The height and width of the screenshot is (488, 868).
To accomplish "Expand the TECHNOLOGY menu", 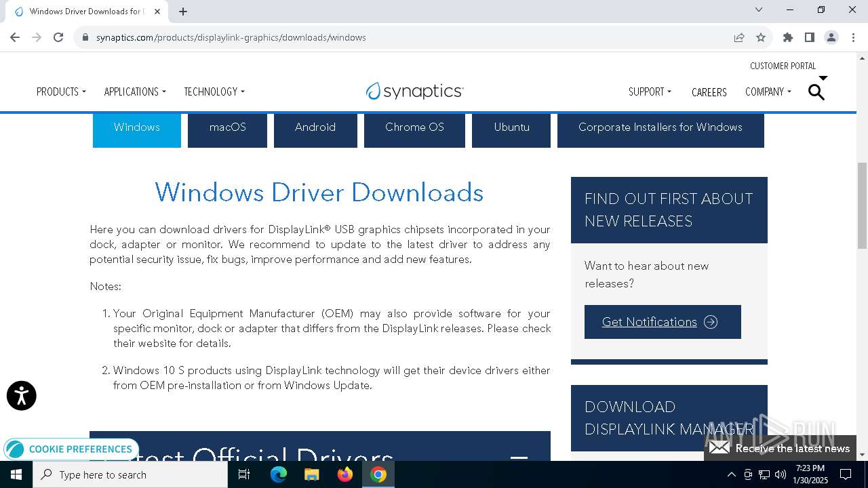I will pyautogui.click(x=214, y=91).
